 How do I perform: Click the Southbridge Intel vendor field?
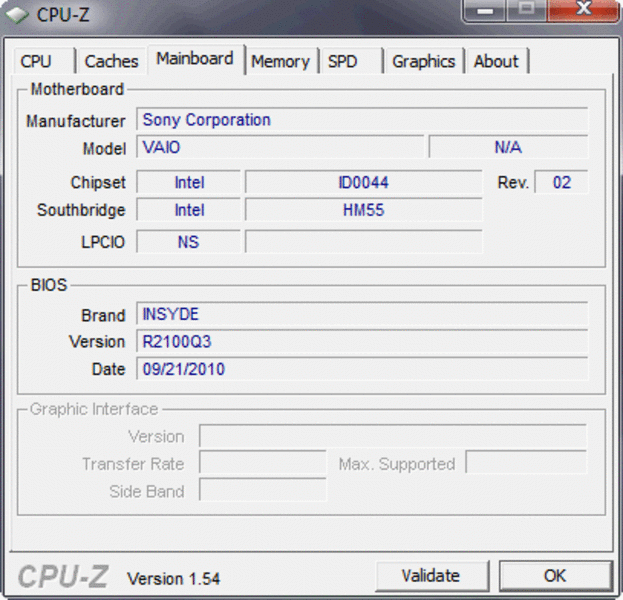pyautogui.click(x=189, y=210)
